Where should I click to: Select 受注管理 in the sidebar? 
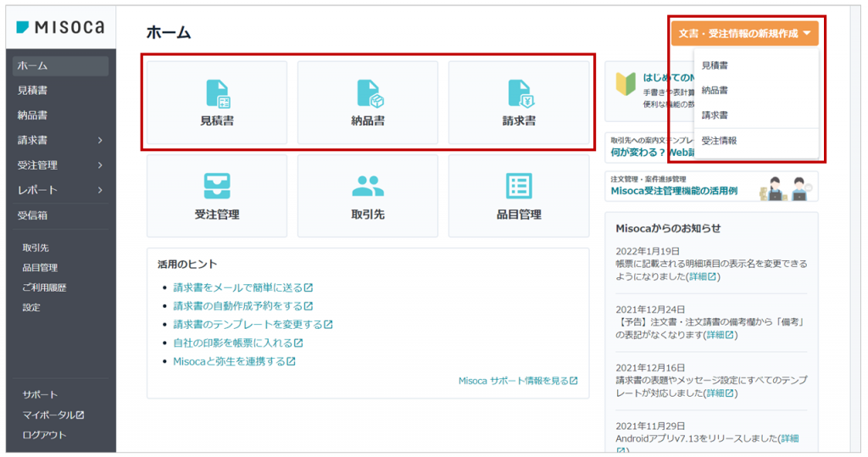(37, 165)
